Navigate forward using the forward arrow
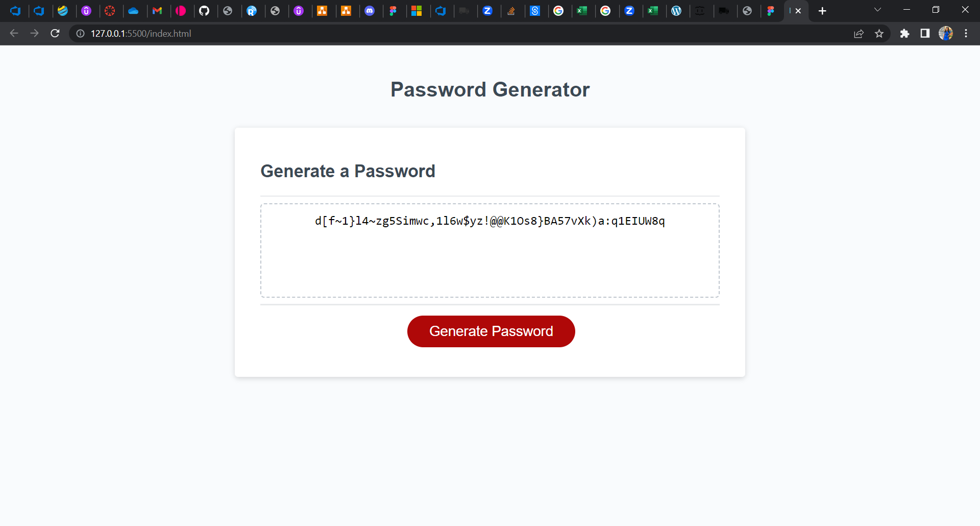This screenshot has width=980, height=526. point(34,33)
